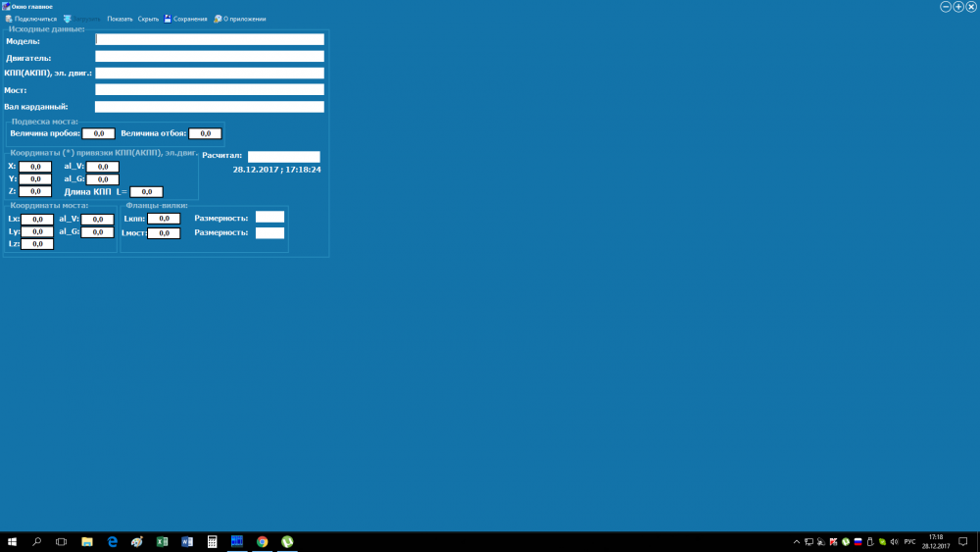Open taskbar search magnifier
Viewport: 980px width, 552px height.
pos(37,541)
